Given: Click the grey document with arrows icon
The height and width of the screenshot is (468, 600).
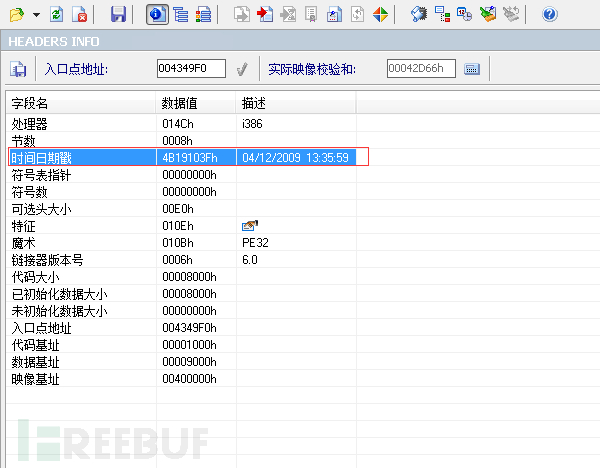Looking at the screenshot, I should [357, 15].
